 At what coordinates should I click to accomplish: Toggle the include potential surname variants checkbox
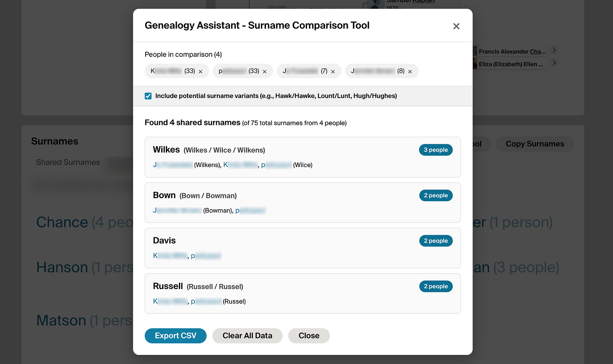click(148, 96)
